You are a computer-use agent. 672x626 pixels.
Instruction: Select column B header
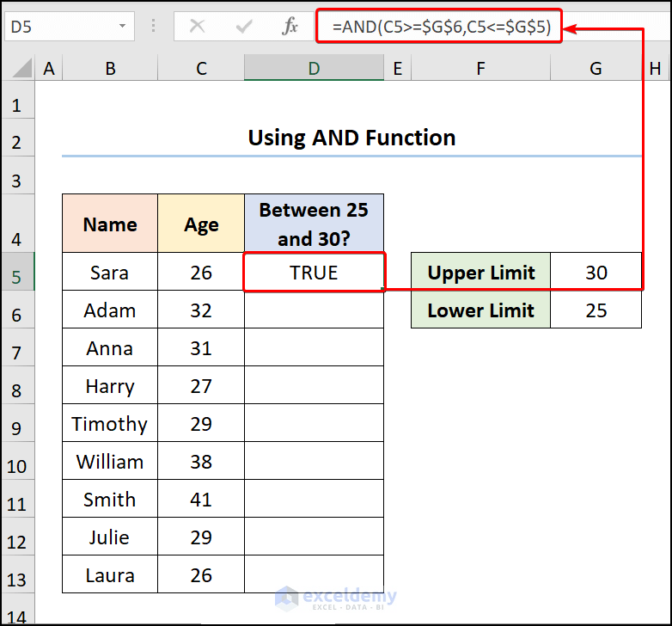pos(110,68)
